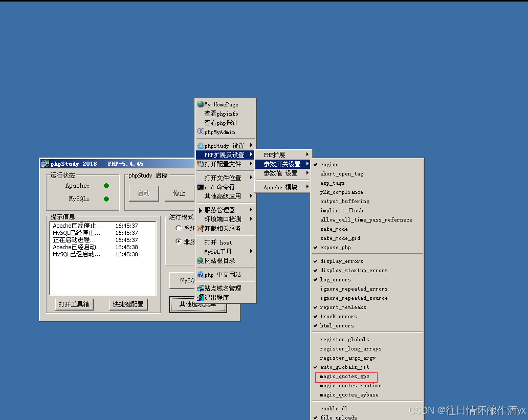Toggle register_globals entry
Image resolution: width=528 pixels, height=420 pixels.
pos(367,339)
